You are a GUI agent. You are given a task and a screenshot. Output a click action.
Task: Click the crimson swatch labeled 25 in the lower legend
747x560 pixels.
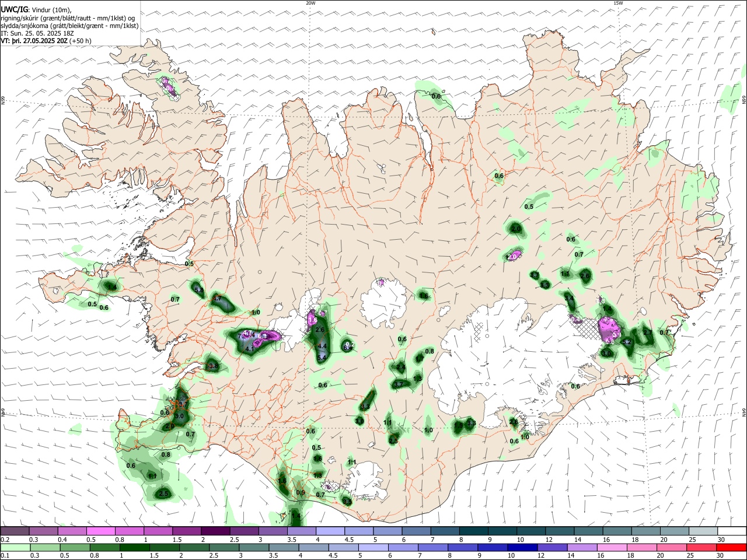coord(702,547)
